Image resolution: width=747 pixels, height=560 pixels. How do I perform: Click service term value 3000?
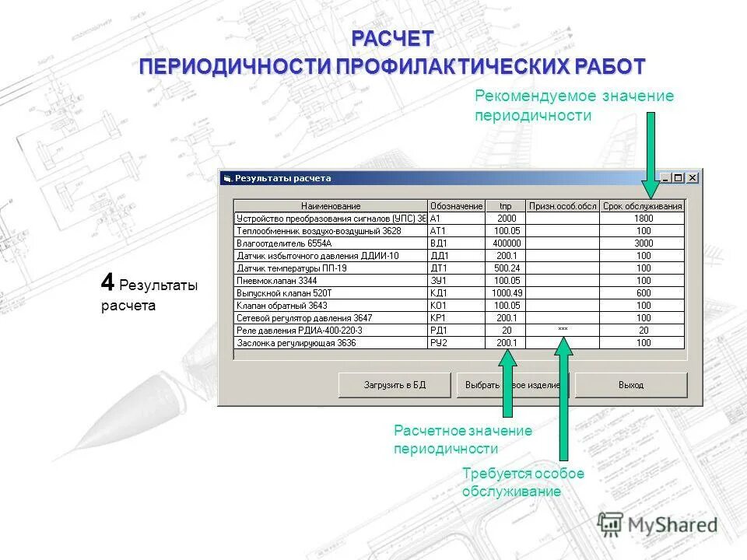[x=642, y=243]
